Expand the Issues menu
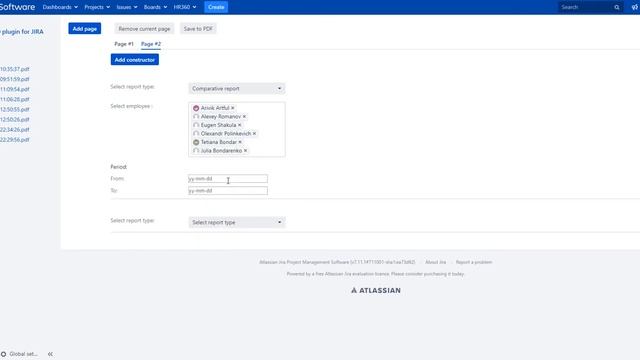Image resolution: width=640 pixels, height=360 pixels. tap(127, 7)
